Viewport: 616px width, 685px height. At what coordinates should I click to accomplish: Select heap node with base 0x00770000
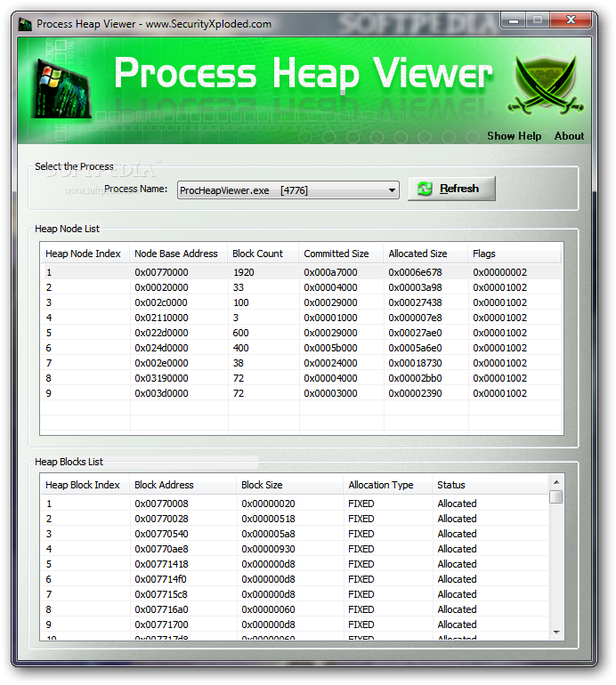tap(301, 272)
